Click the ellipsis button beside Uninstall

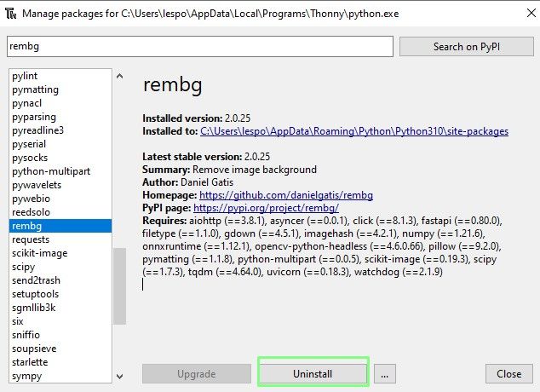385,373
